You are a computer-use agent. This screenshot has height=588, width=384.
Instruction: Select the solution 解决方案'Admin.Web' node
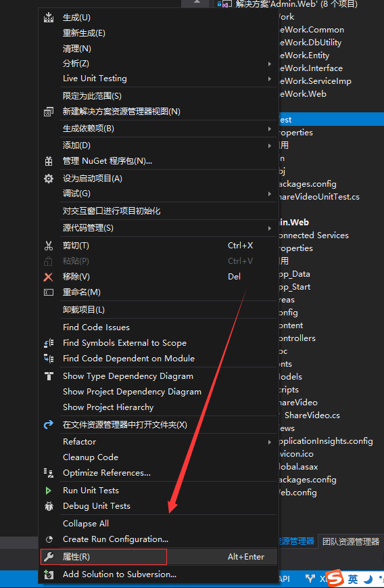297,4
